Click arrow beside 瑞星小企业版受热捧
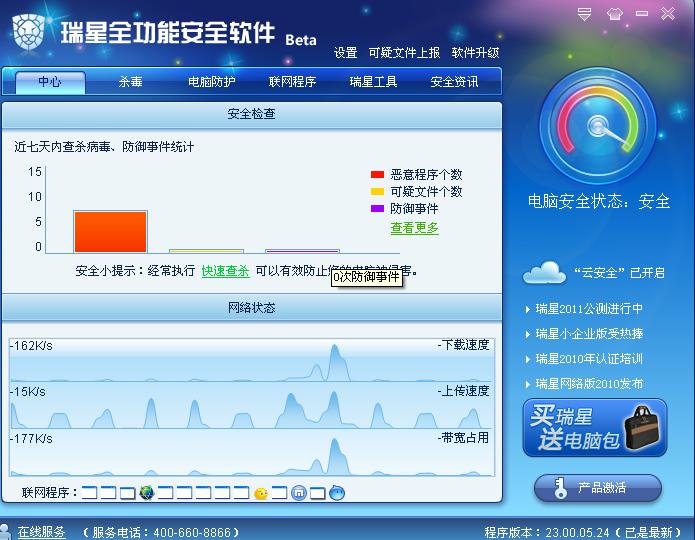The height and width of the screenshot is (540, 695). pos(527,334)
